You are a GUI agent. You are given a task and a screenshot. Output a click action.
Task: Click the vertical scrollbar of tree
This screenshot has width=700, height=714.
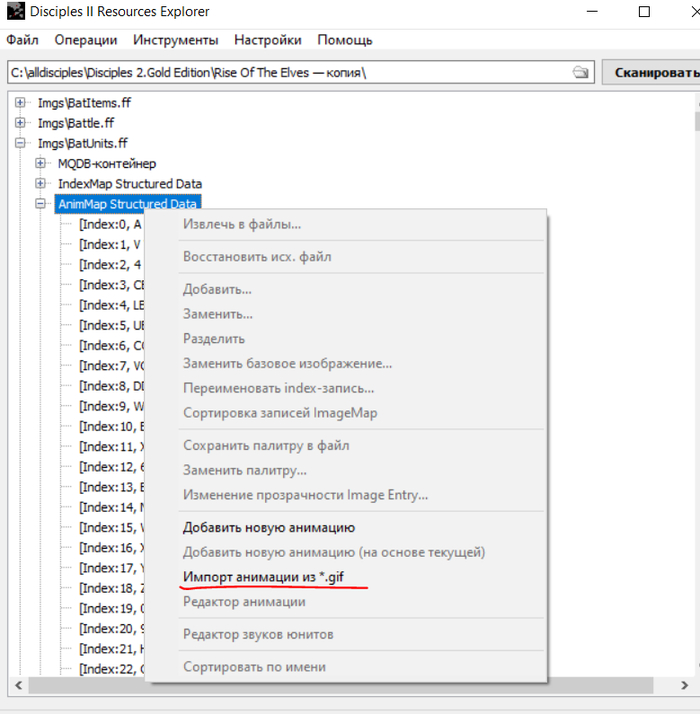pos(693,400)
